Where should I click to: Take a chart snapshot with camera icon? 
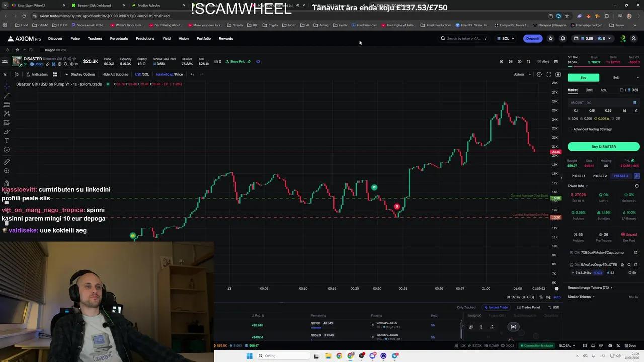558,74
